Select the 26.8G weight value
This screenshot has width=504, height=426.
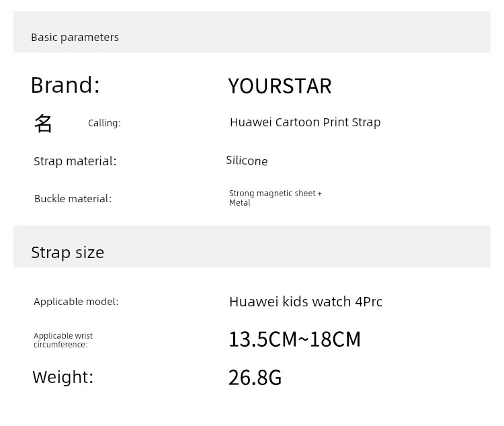tap(255, 378)
